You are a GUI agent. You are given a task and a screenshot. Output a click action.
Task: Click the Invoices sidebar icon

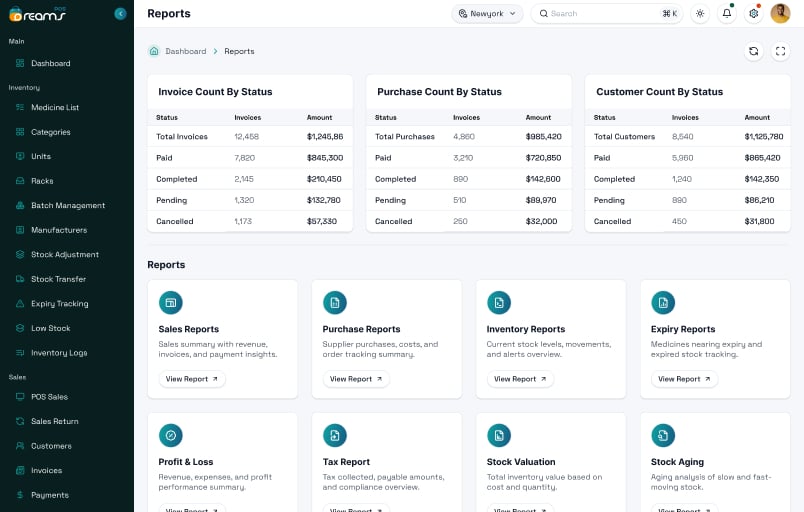20,470
